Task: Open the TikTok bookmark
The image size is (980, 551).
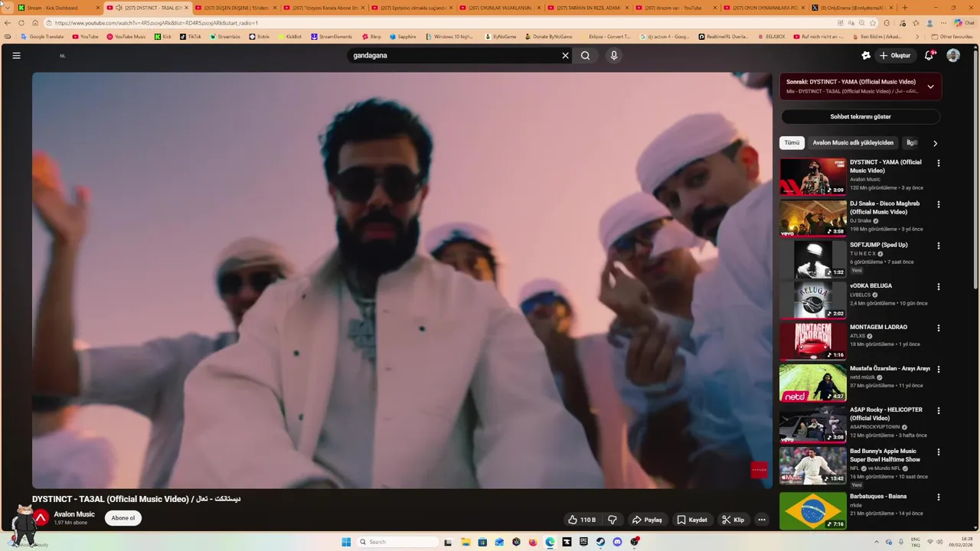Action: pyautogui.click(x=191, y=37)
